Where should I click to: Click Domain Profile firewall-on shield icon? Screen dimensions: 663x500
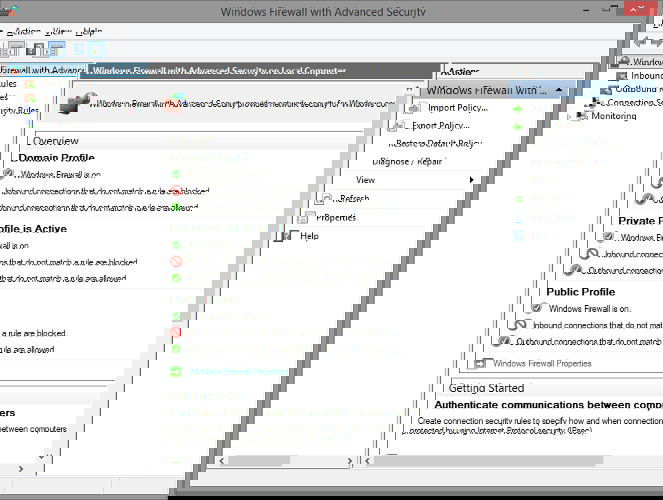point(8,174)
